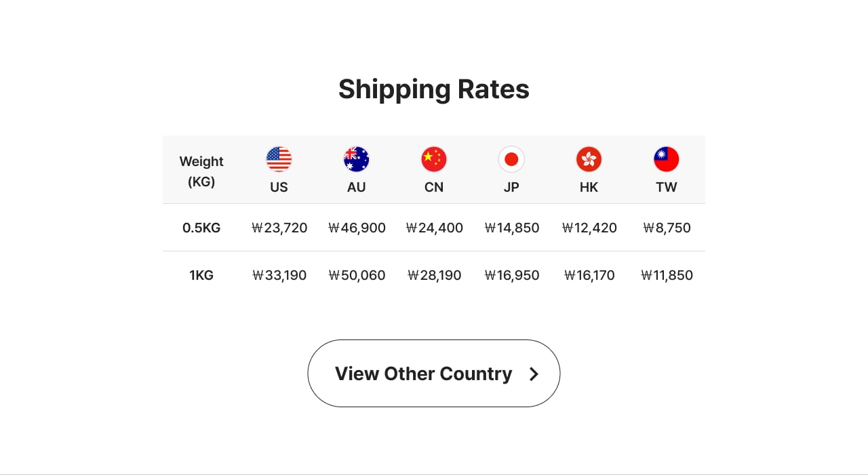The width and height of the screenshot is (868, 475).
Task: Click the Taiwan flag icon
Action: [x=666, y=159]
